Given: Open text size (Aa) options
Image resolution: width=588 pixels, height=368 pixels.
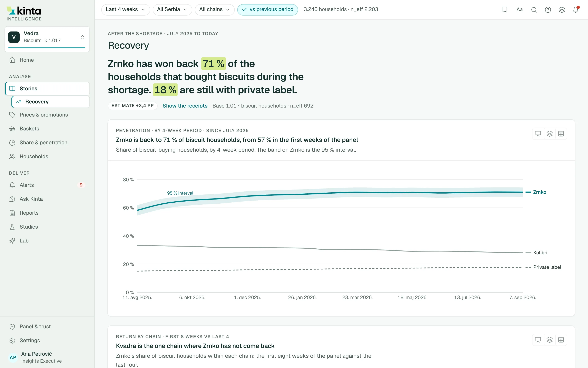Looking at the screenshot, I should 519,9.
